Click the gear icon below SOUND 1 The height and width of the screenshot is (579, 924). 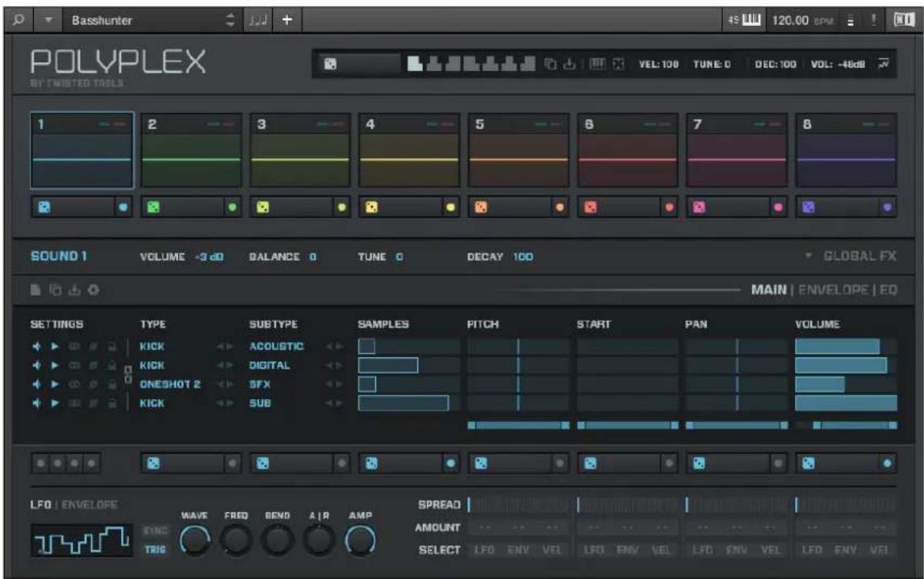[x=94, y=289]
